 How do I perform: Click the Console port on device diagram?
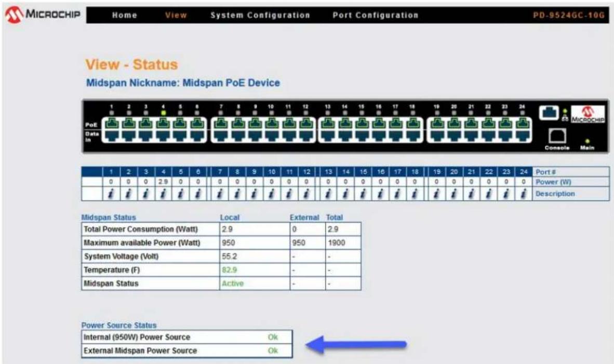(557, 136)
